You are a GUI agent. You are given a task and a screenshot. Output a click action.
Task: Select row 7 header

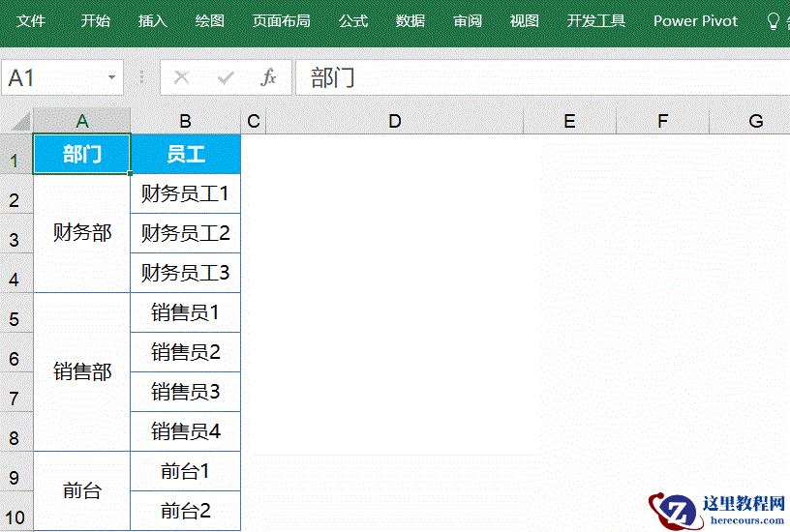(x=16, y=392)
